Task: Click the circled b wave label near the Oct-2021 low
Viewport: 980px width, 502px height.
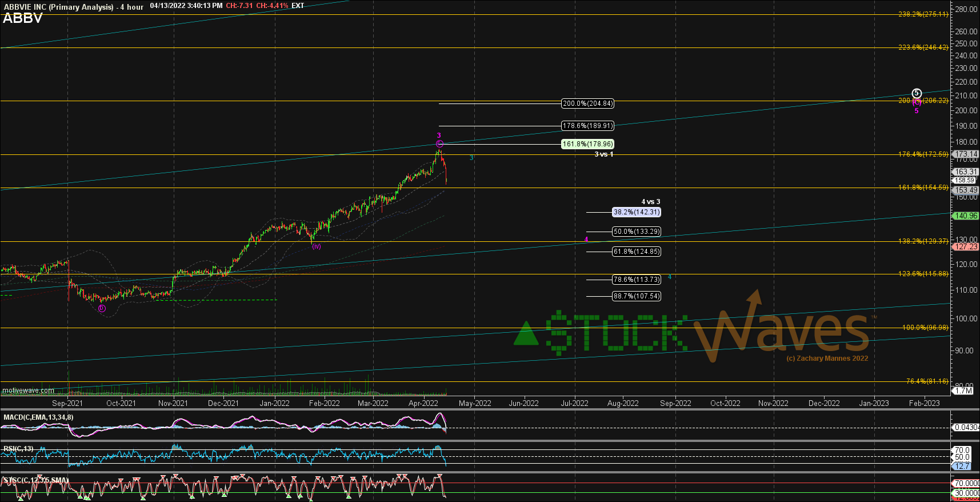Action: 102,308
